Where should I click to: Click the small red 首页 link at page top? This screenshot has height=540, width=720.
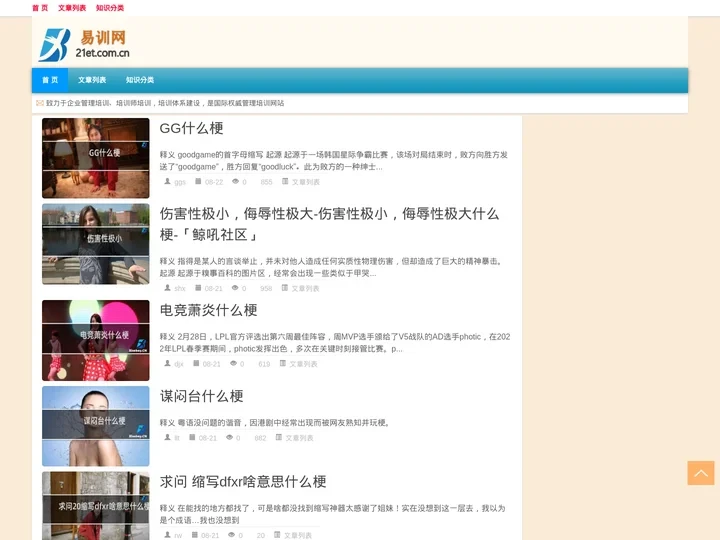pos(40,8)
